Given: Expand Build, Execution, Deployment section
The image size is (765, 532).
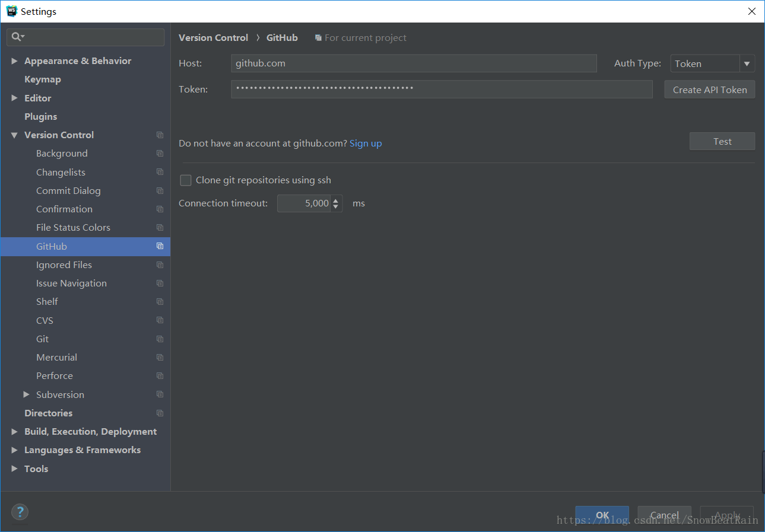Looking at the screenshot, I should 14,432.
